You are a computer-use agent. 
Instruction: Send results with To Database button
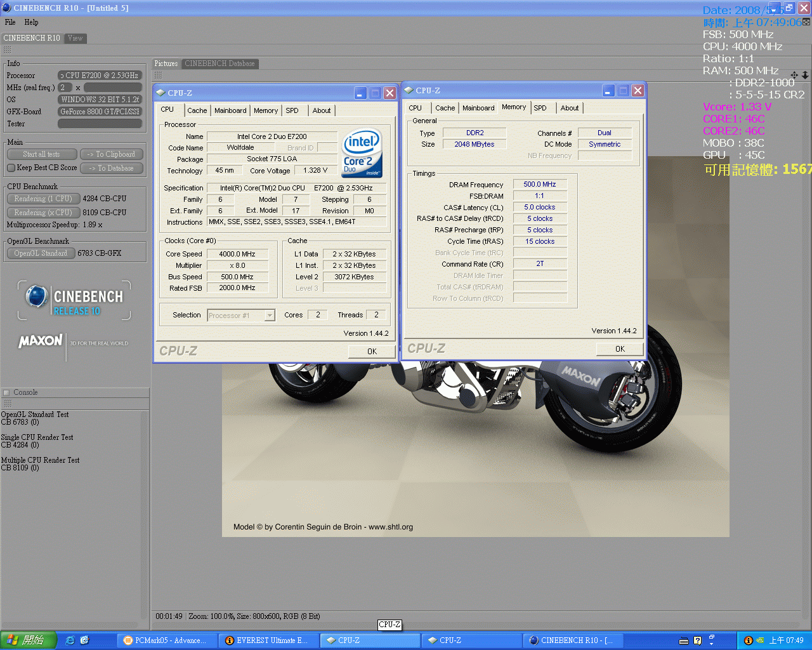tap(111, 168)
